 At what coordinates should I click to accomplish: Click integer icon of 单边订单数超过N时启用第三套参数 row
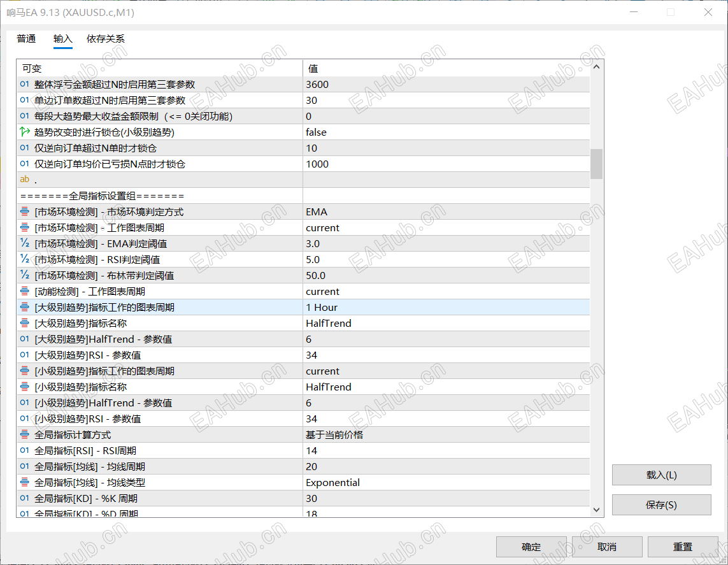click(x=25, y=100)
